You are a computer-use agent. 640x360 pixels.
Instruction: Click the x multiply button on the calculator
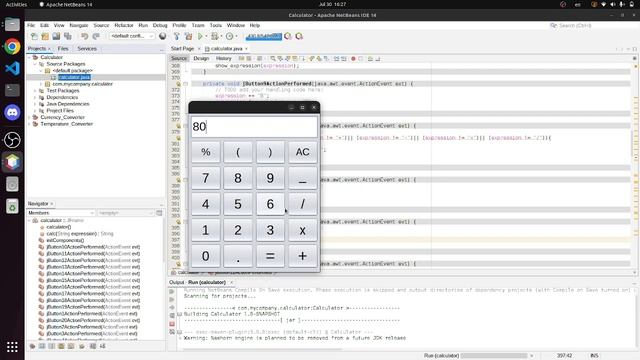(x=302, y=230)
